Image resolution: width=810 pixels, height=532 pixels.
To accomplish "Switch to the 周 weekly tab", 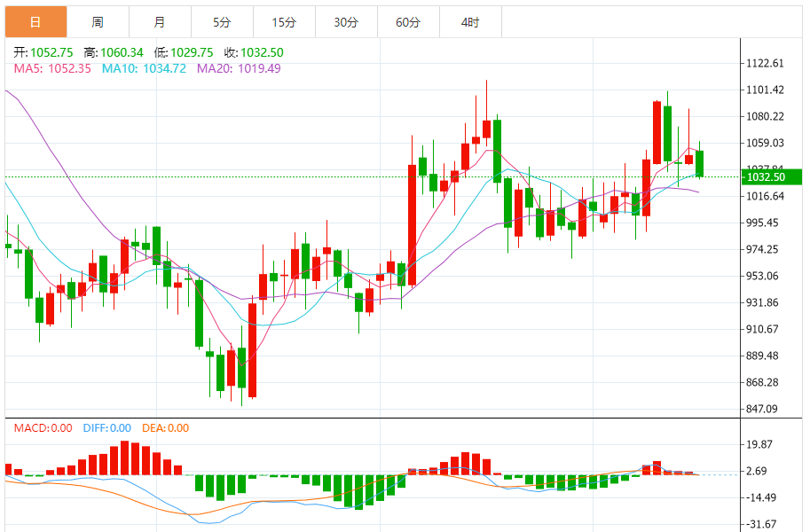I will pos(98,22).
